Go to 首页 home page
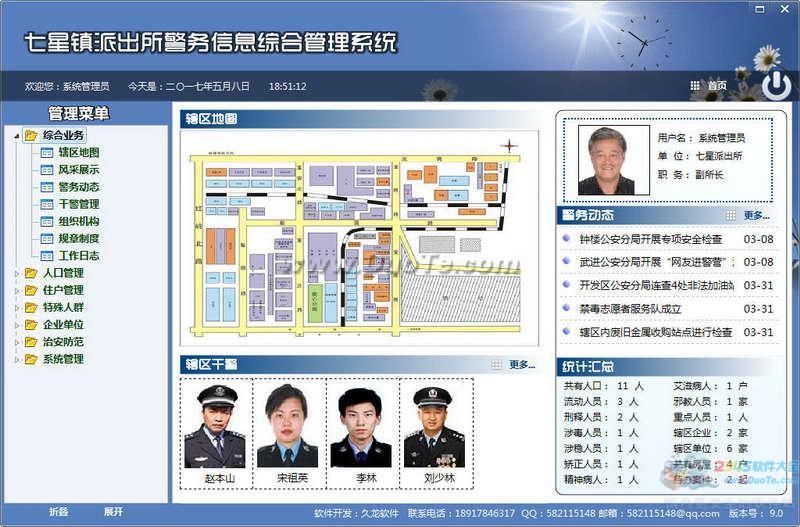 click(x=717, y=86)
